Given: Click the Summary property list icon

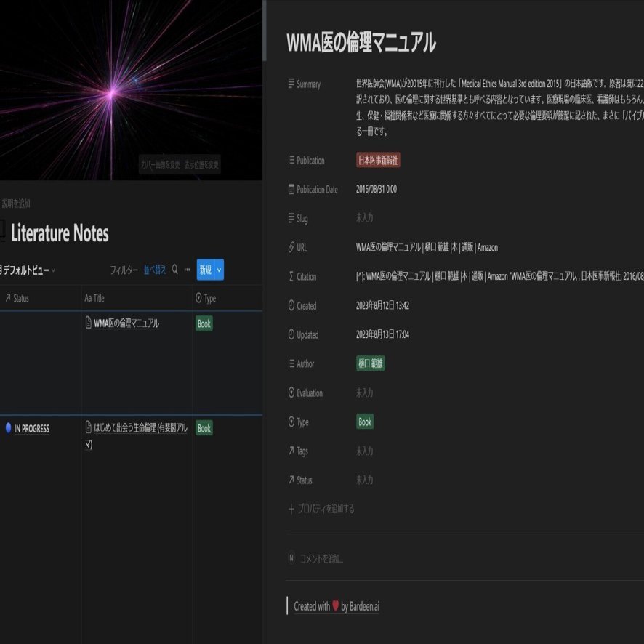Looking at the screenshot, I should pos(291,84).
